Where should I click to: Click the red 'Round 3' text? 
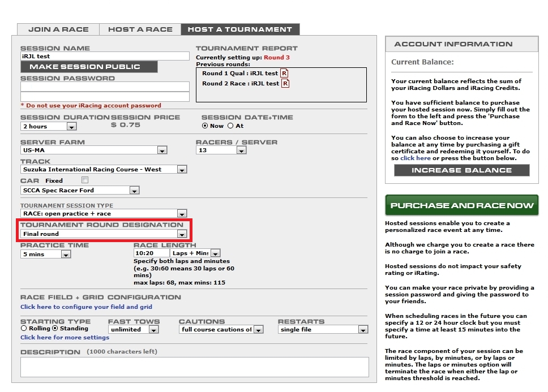[277, 57]
